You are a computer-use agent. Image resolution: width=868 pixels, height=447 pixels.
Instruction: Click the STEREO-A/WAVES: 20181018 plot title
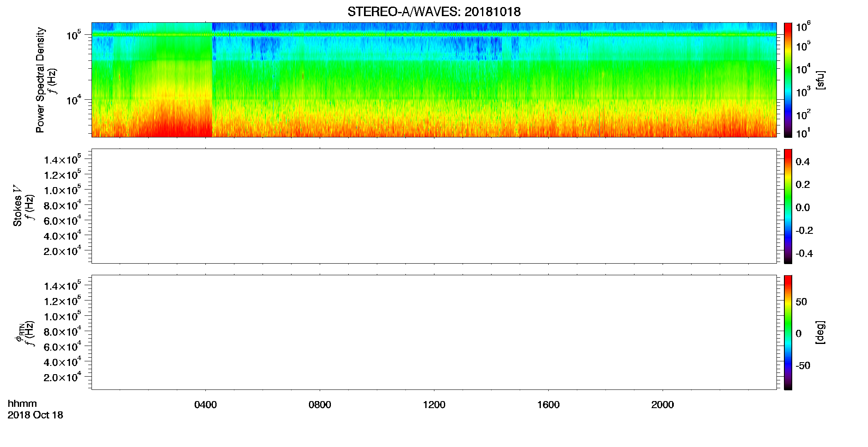tap(434, 12)
